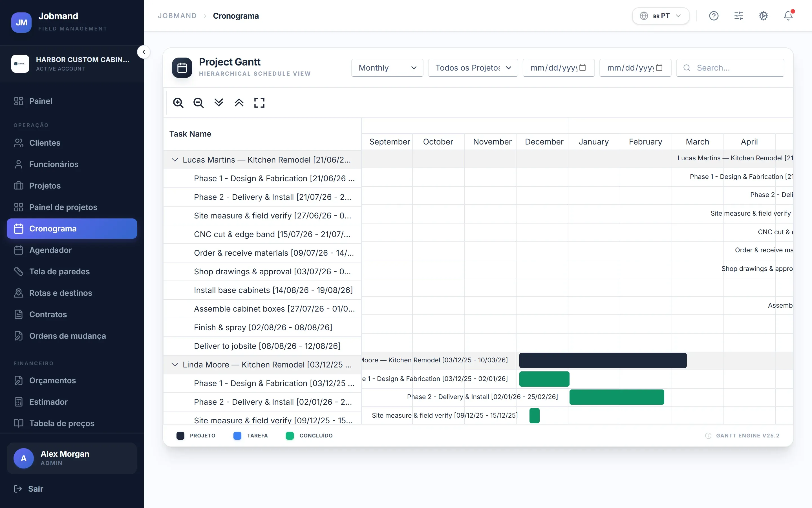Viewport: 812px width, 508px height.
Task: Open Funcionários in sidebar
Action: [x=72, y=164]
